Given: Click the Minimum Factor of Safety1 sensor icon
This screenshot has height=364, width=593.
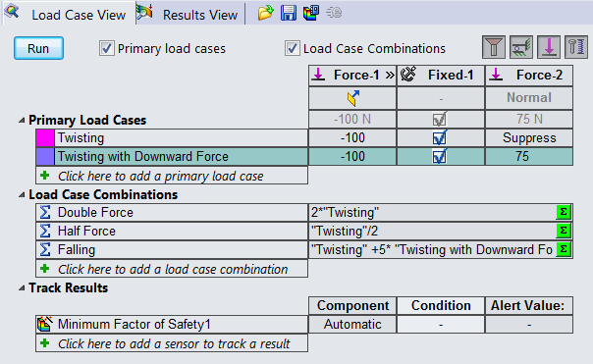Looking at the screenshot, I should point(45,325).
